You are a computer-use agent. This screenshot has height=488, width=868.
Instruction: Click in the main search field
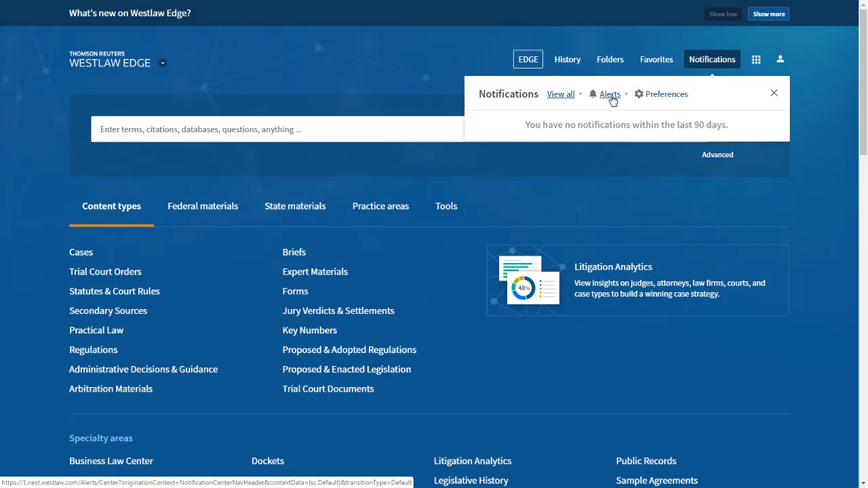click(278, 129)
